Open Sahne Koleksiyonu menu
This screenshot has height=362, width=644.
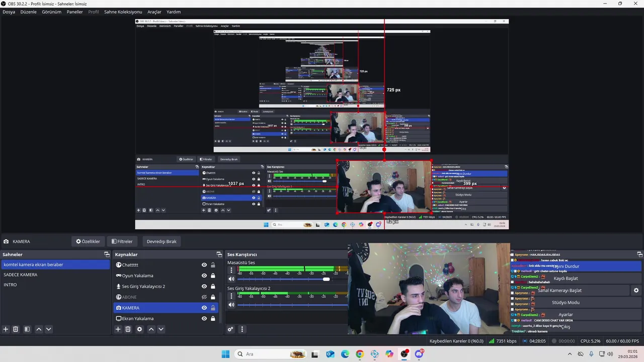[x=123, y=12]
